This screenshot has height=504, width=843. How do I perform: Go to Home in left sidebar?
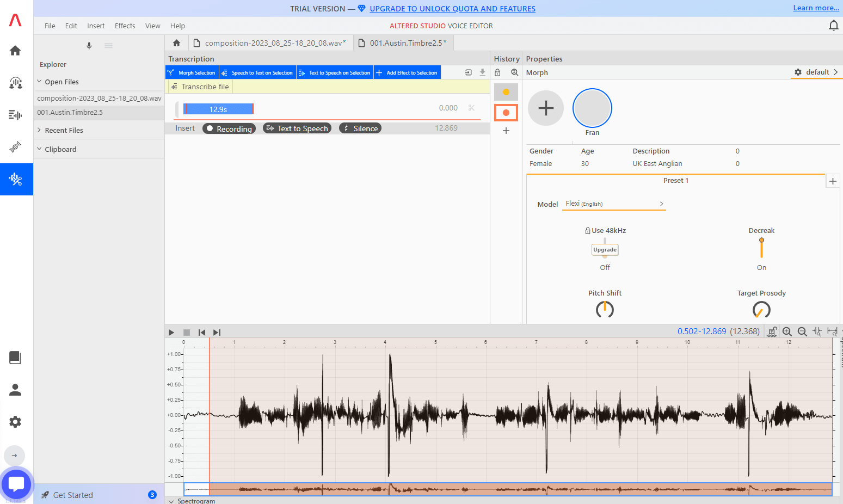[15, 51]
